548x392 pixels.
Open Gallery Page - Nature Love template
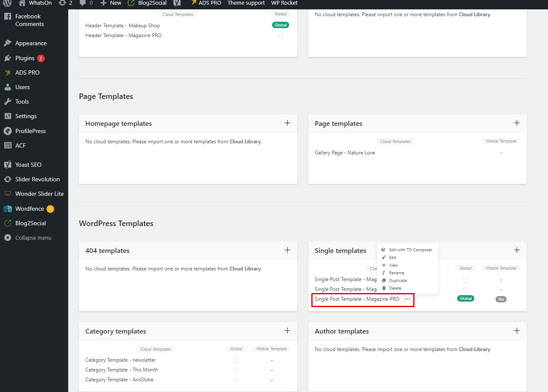pos(345,153)
